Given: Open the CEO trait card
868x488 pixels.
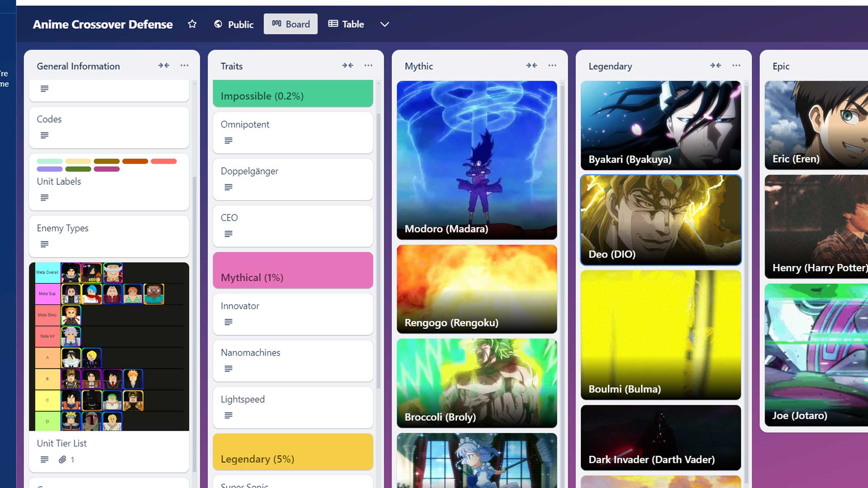Looking at the screenshot, I should [x=293, y=226].
